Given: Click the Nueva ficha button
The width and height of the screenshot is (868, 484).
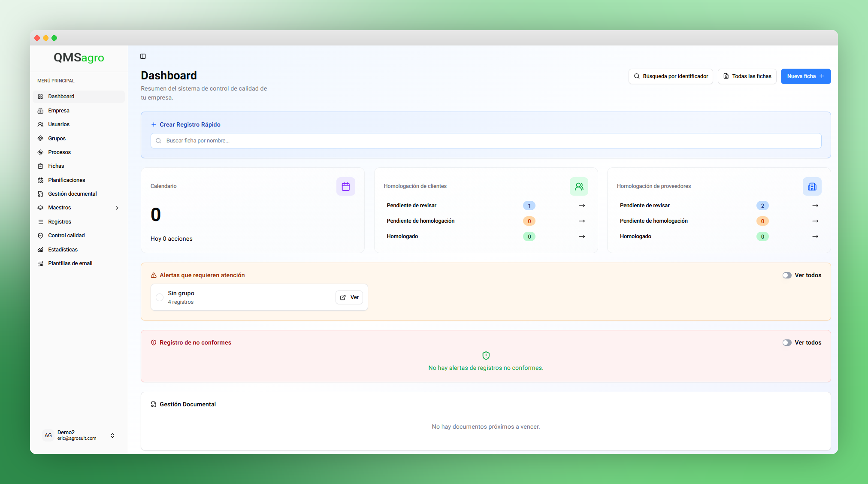Looking at the screenshot, I should coord(805,76).
